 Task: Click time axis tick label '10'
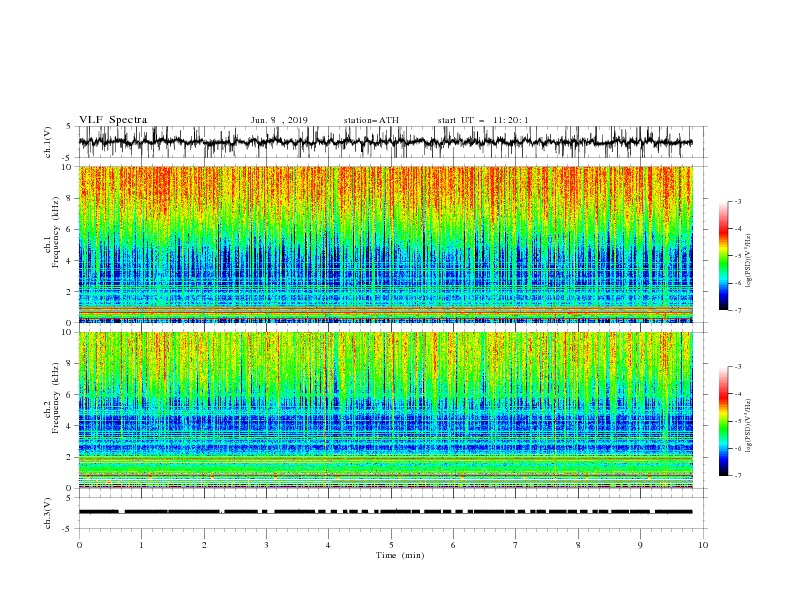pyautogui.click(x=703, y=545)
